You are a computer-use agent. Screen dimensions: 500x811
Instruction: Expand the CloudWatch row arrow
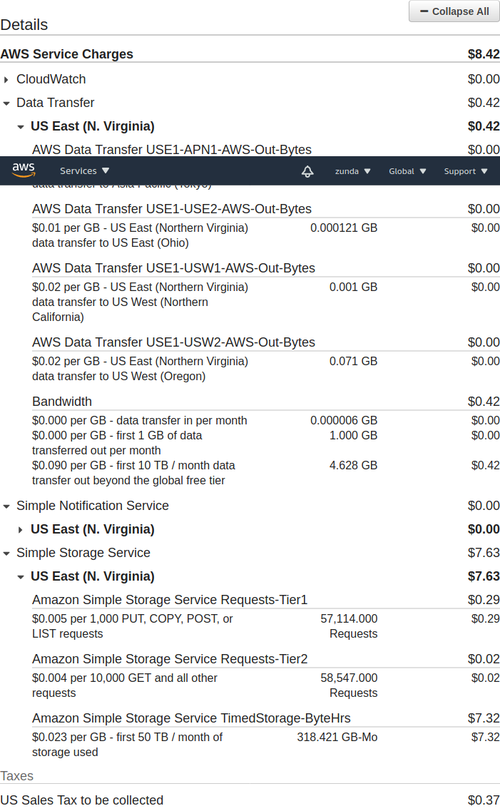[6, 80]
